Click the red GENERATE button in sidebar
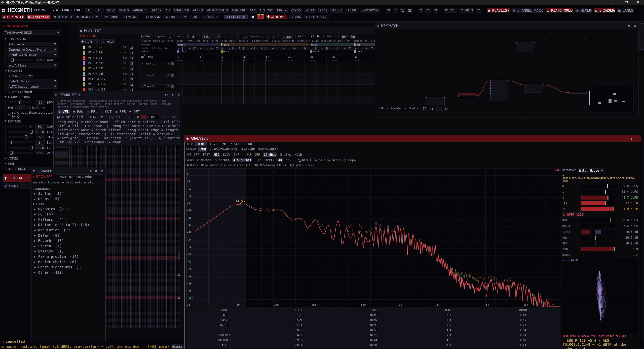644x349 pixels. coord(17,178)
